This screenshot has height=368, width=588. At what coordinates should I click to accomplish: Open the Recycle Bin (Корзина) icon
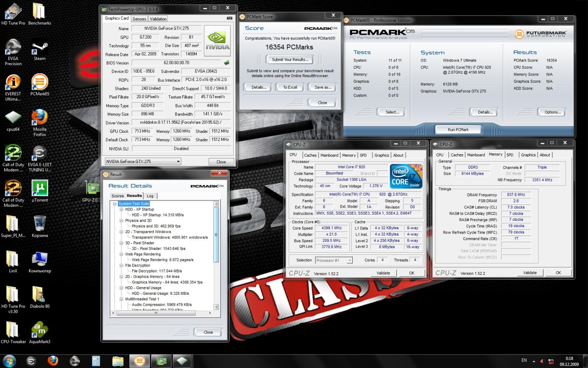40,226
